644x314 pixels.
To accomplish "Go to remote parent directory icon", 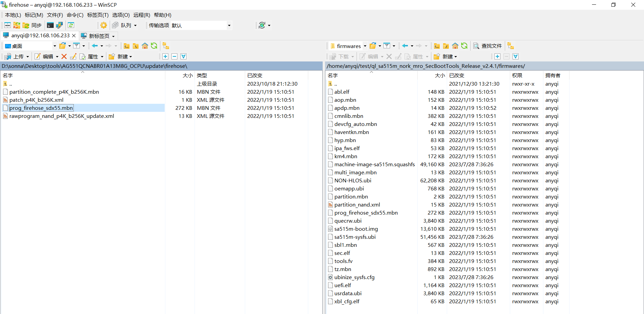I will [x=437, y=46].
